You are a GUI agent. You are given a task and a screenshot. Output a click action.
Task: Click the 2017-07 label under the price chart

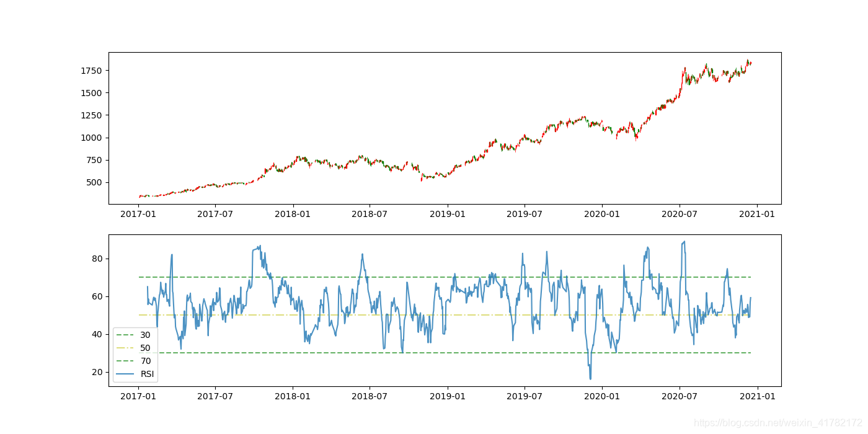tap(215, 214)
